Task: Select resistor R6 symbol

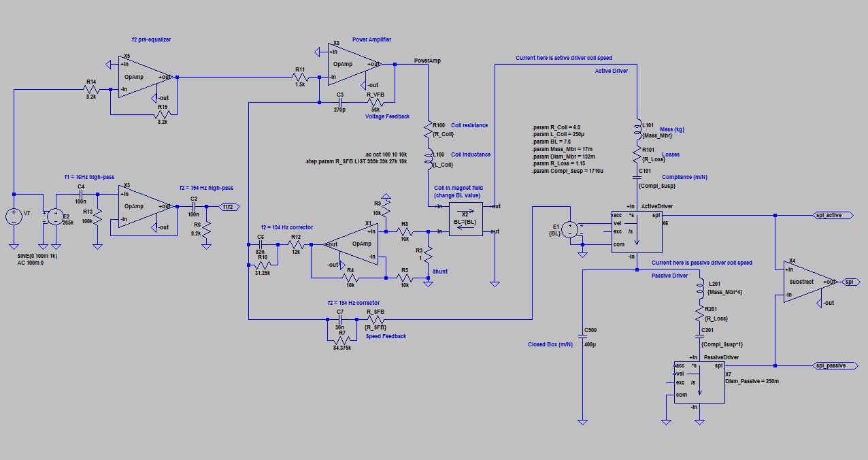Action: 207,230
